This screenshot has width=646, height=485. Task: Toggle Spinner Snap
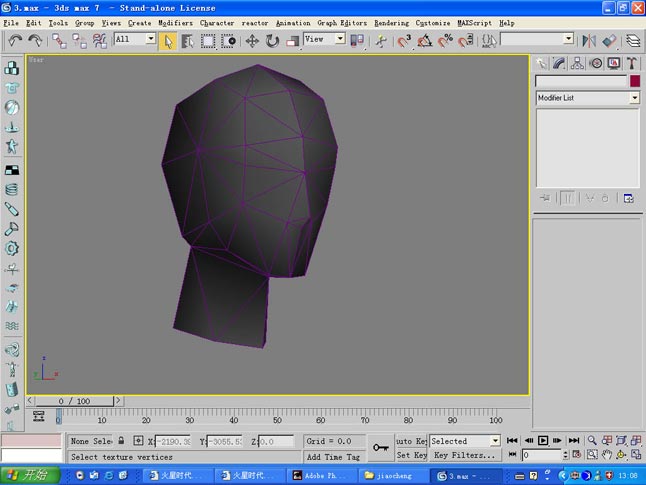point(465,41)
